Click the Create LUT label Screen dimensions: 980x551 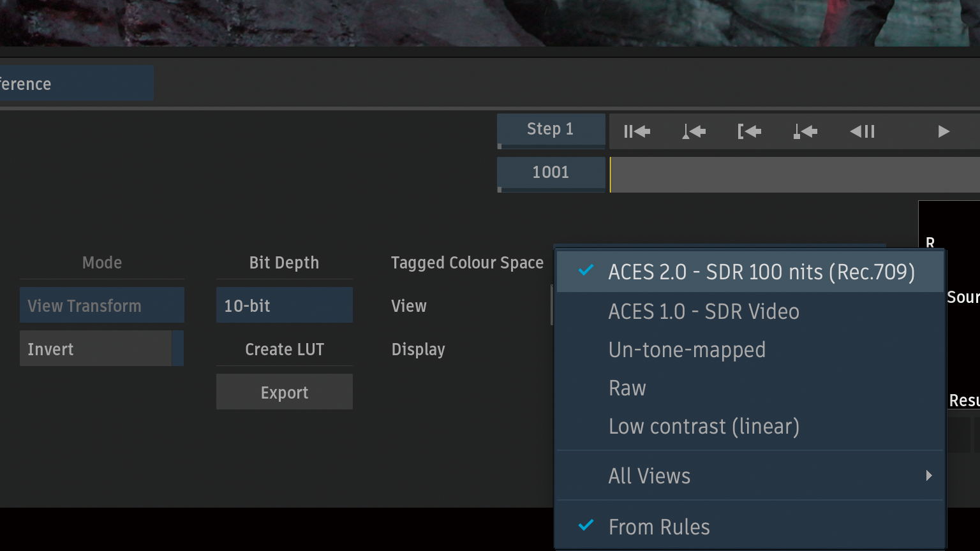pos(285,349)
